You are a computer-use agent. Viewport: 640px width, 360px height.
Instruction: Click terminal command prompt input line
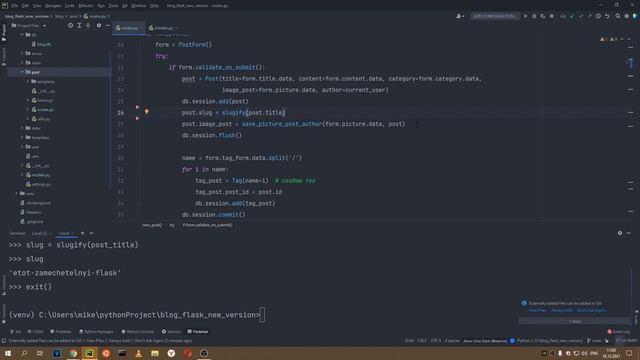[137, 315]
